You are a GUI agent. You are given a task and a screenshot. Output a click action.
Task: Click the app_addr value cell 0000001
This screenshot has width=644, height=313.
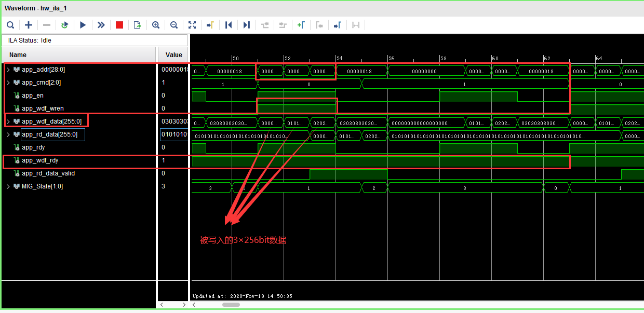click(175, 70)
